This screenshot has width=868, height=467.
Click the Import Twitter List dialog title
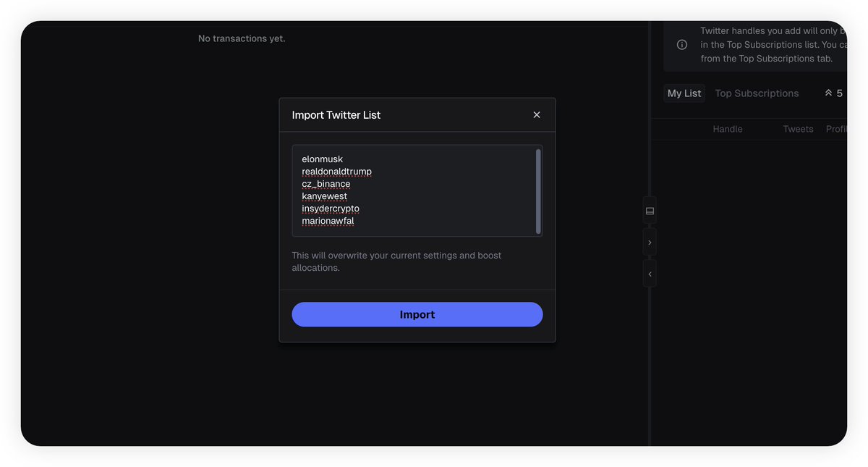coord(336,115)
